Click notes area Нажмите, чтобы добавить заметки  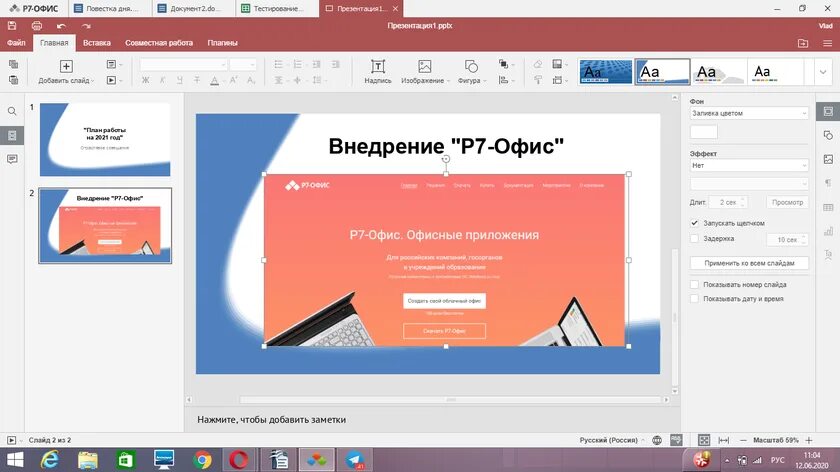pyautogui.click(x=271, y=419)
